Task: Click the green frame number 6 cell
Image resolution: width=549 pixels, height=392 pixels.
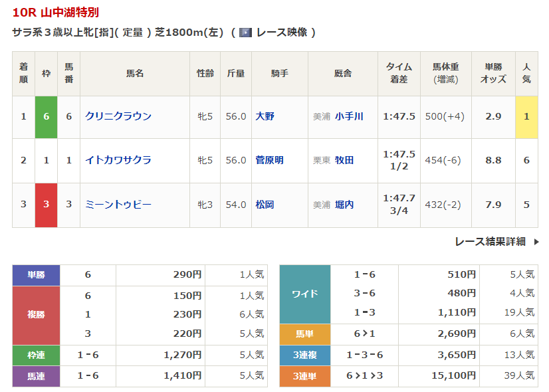Action: (46, 116)
